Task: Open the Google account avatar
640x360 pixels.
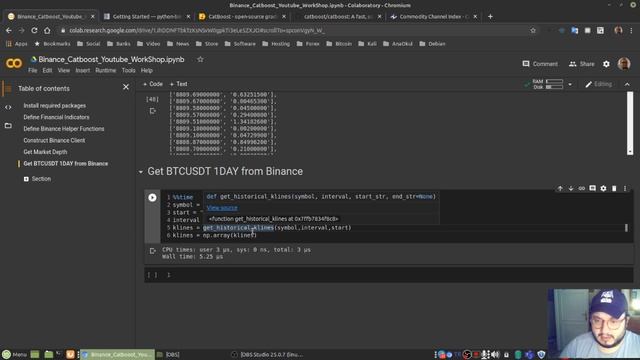Action: pos(624,64)
